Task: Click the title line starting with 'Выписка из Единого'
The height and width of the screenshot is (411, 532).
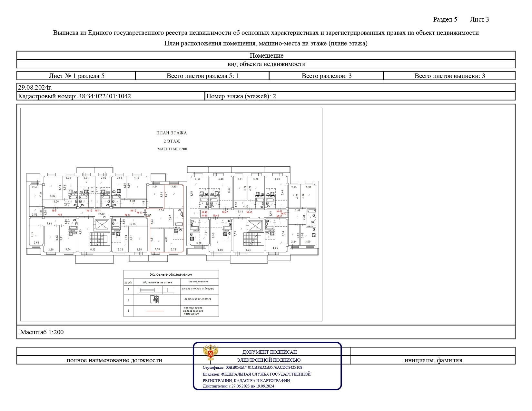Action: [x=266, y=33]
